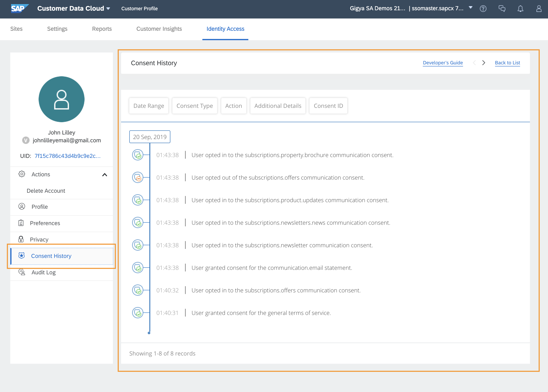Expand the site selector dropdown arrow
548x392 pixels.
[470, 7]
